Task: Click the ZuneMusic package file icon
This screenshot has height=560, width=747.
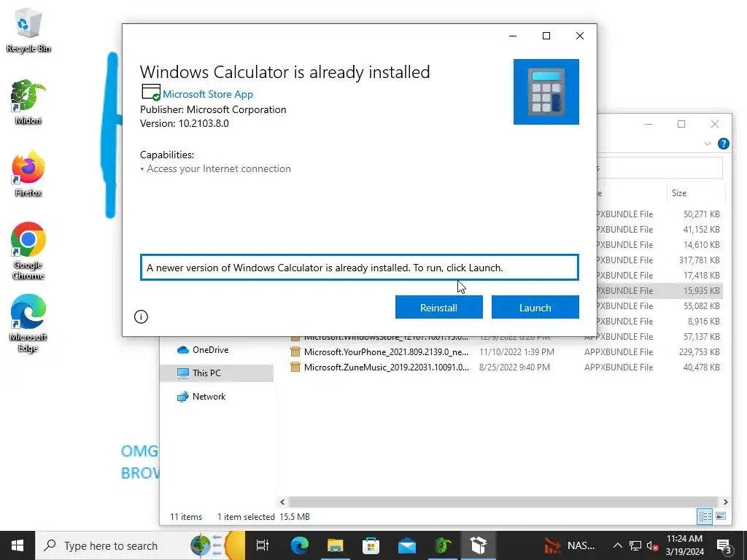Action: coord(295,367)
